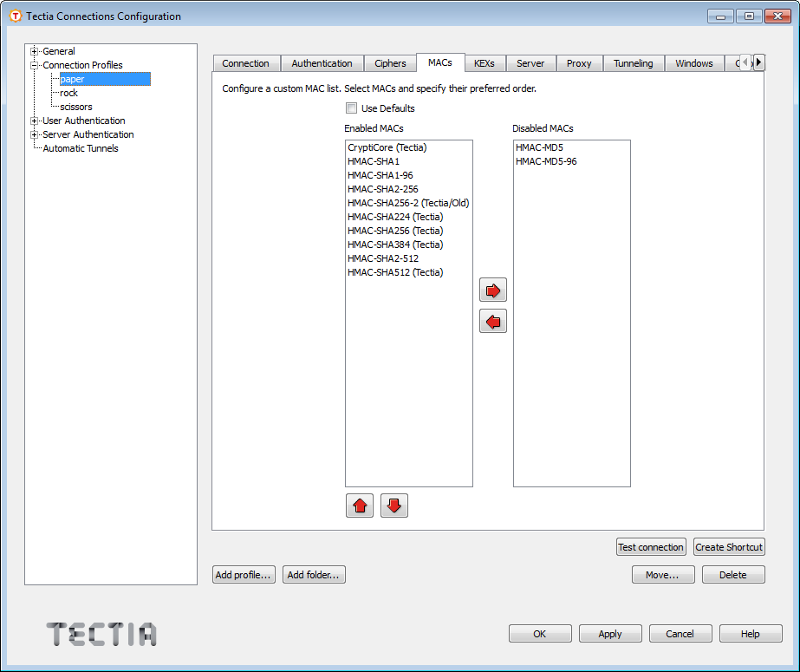800x672 pixels.
Task: Select the rock connection profile
Action: (68, 93)
